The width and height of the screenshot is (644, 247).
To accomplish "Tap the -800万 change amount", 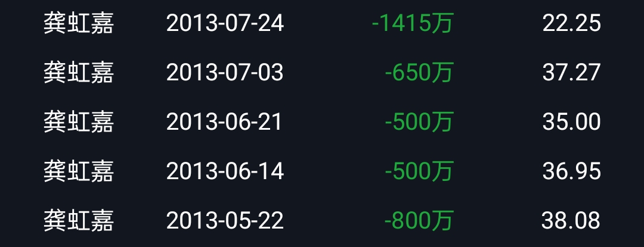I will (x=419, y=220).
